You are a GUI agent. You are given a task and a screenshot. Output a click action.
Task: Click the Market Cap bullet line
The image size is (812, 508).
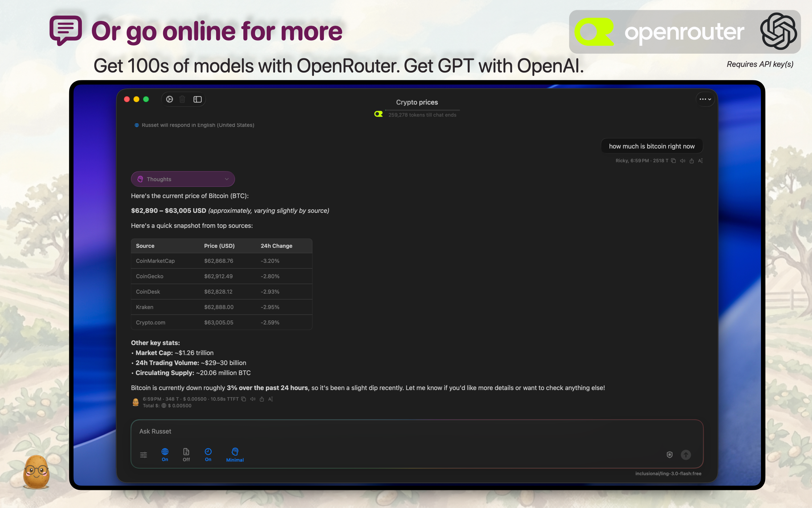[x=173, y=353]
